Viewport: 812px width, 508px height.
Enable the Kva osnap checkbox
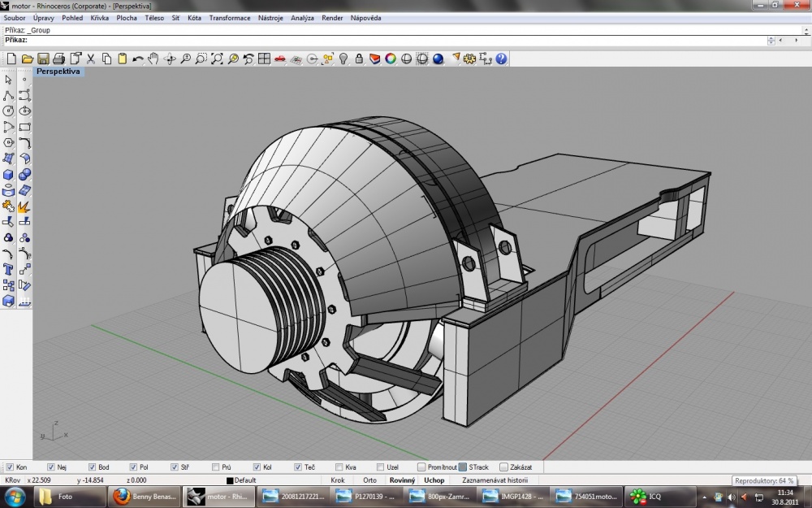point(339,467)
